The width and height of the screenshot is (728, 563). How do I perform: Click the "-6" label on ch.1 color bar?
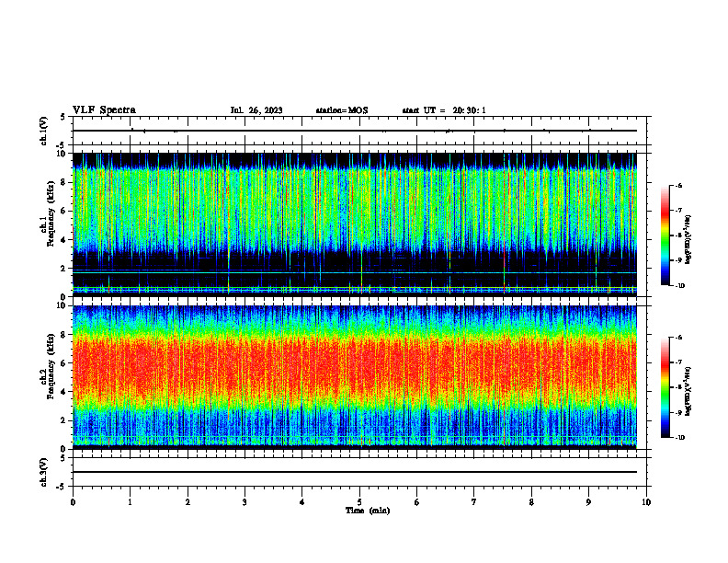[x=678, y=186]
